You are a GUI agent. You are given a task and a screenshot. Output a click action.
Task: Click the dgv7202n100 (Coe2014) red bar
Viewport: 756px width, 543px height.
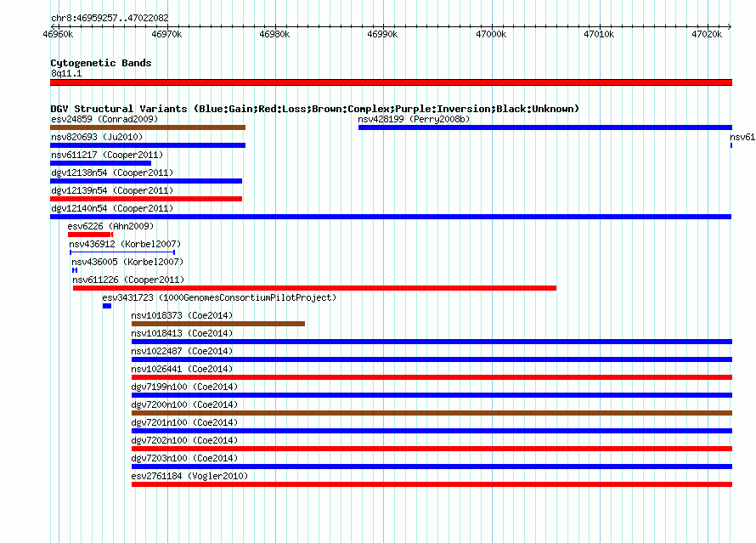pyautogui.click(x=432, y=449)
